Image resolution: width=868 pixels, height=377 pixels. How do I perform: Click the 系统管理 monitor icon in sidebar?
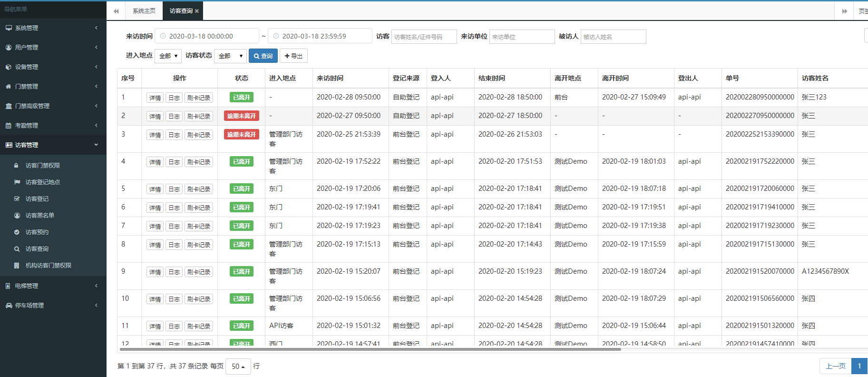(x=9, y=28)
